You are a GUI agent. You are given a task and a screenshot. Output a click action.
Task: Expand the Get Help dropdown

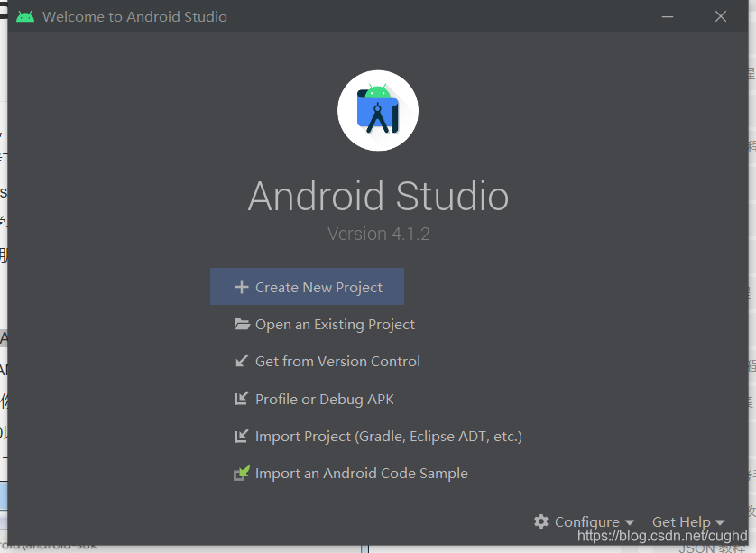point(688,522)
